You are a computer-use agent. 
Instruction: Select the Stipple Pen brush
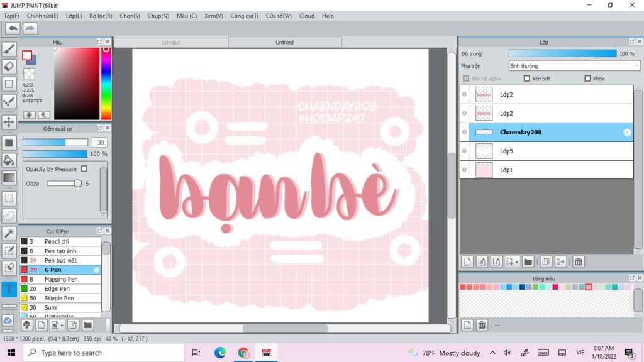[60, 298]
